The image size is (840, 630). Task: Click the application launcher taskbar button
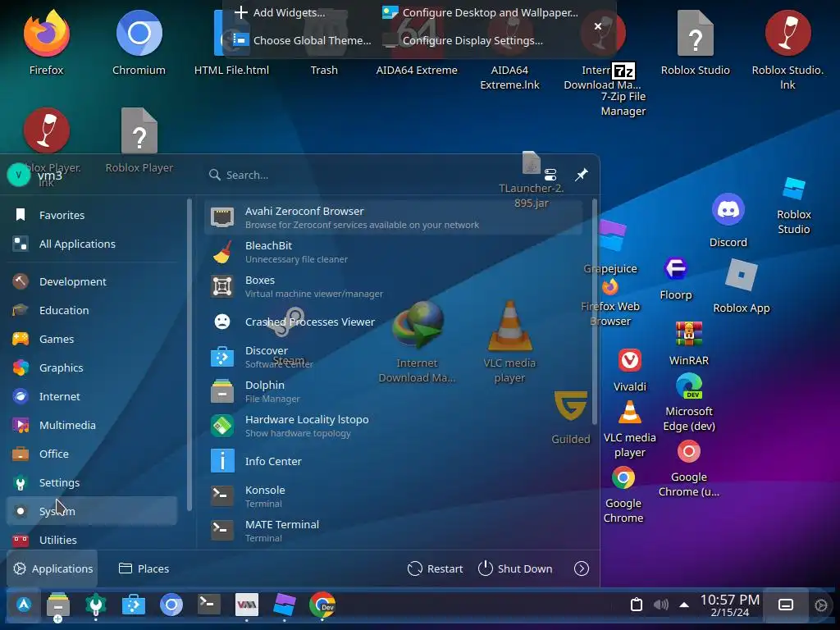tap(24, 605)
